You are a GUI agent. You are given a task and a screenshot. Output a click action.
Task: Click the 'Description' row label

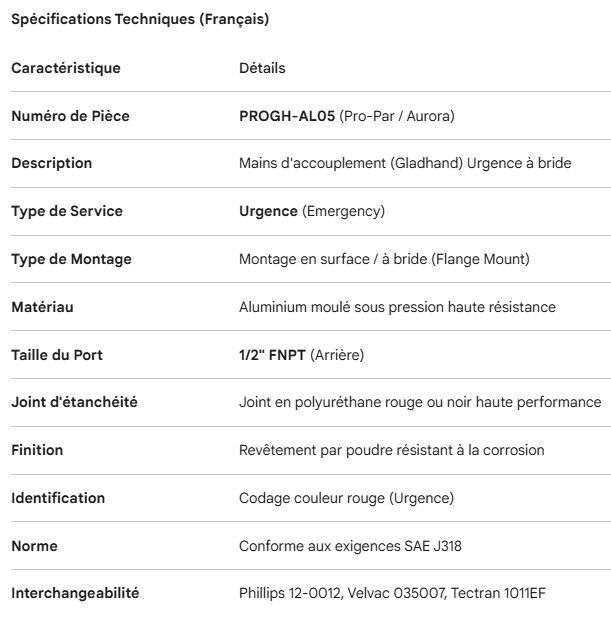[51, 163]
